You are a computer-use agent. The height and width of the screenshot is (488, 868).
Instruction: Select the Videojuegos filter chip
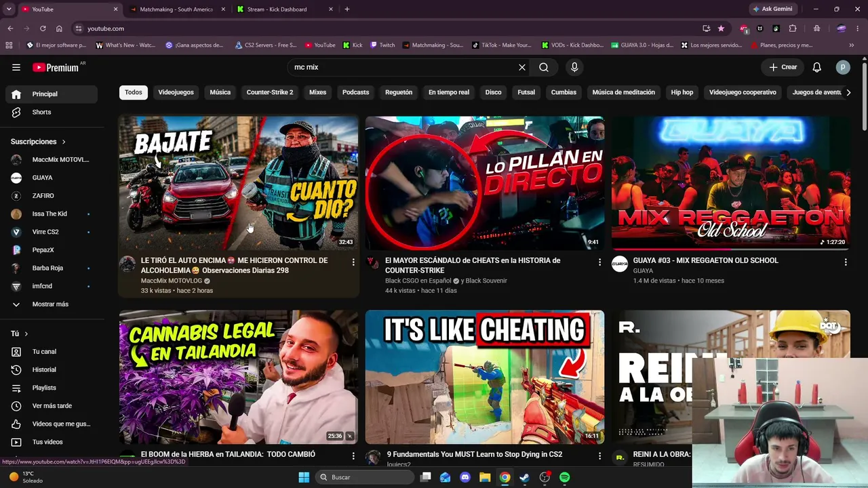point(176,92)
